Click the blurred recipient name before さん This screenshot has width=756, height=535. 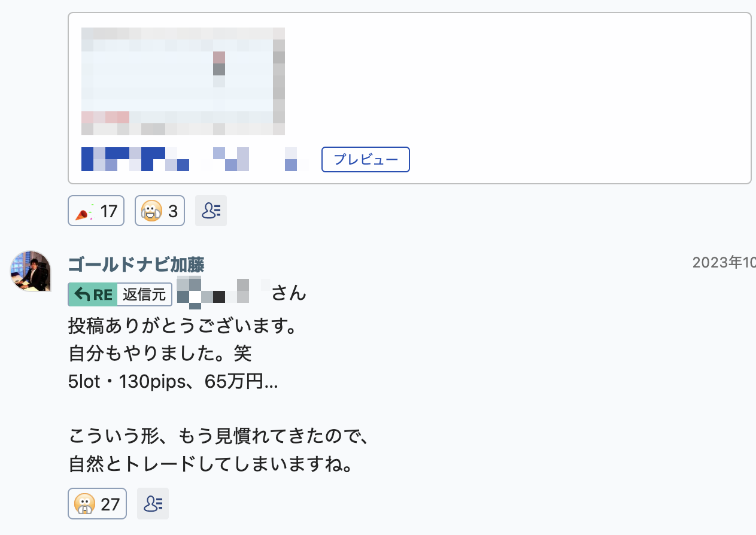pos(223,293)
